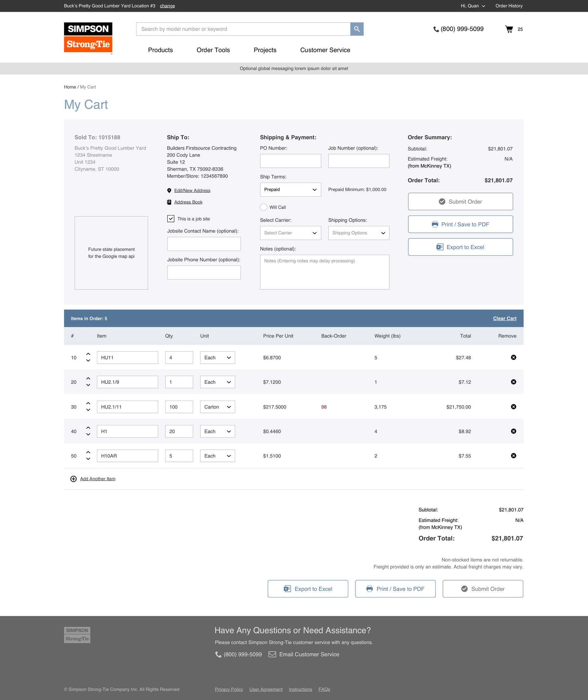This screenshot has height=700, width=588.
Task: Select the Will Call radio button
Action: [x=264, y=207]
